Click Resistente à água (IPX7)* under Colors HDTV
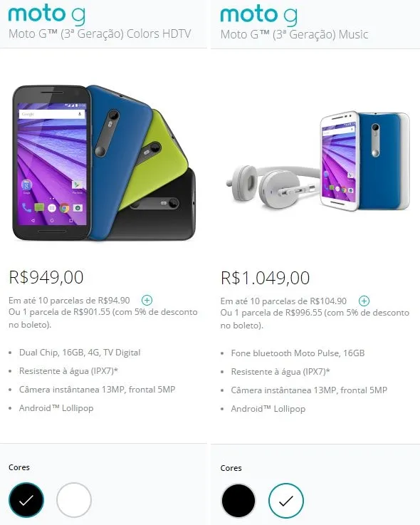This screenshot has height=525, width=420. (x=68, y=371)
